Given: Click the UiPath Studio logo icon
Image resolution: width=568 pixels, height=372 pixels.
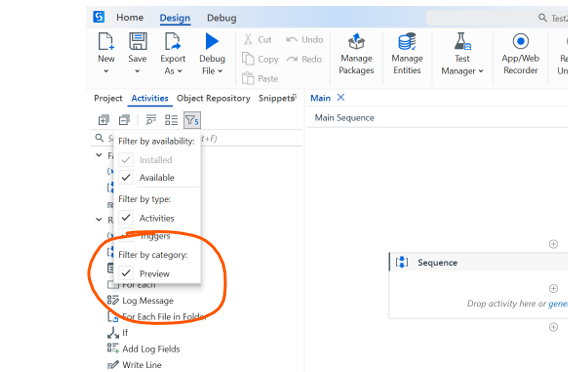Looking at the screenshot, I should point(99,17).
